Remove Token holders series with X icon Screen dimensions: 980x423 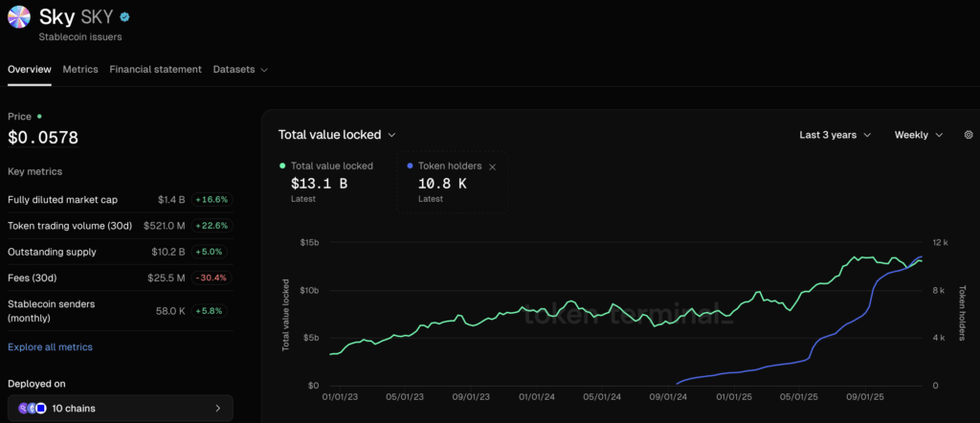pos(493,167)
